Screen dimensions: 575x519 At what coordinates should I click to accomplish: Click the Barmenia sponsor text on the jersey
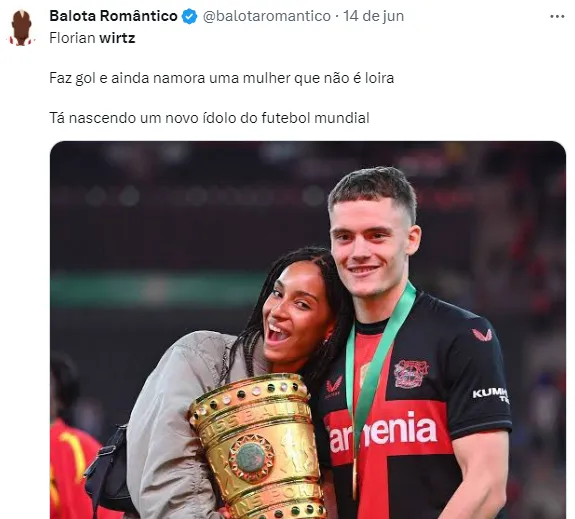(x=382, y=431)
